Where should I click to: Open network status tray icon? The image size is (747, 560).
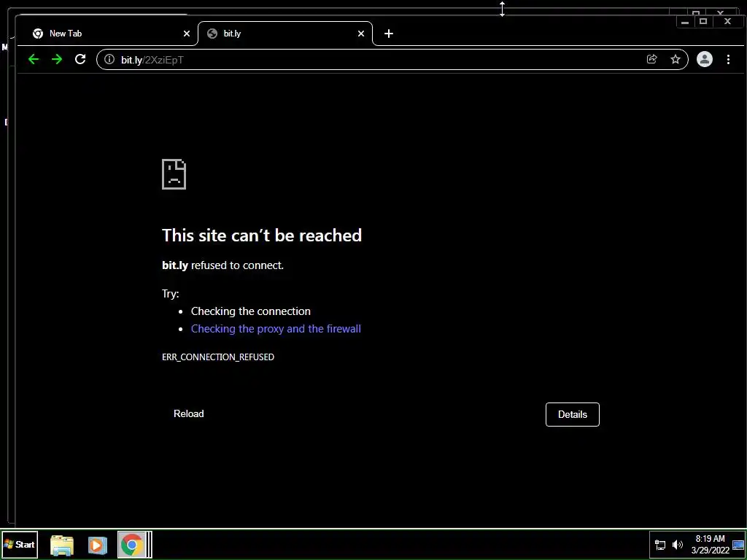(660, 545)
